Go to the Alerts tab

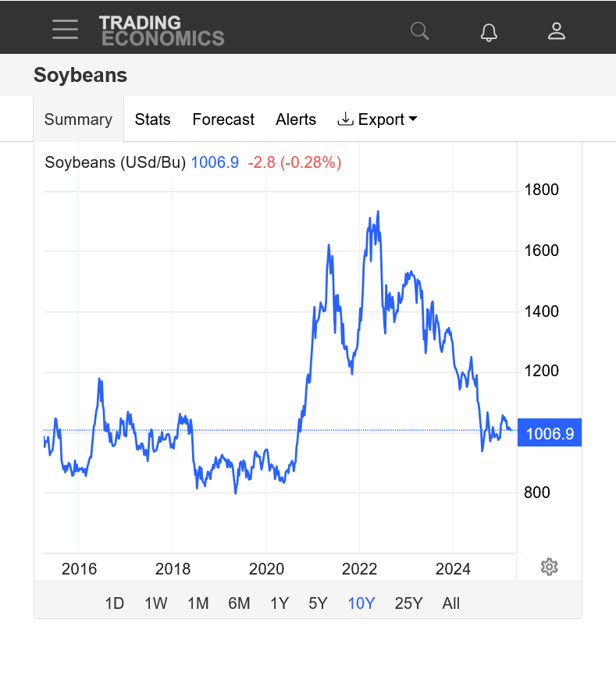pyautogui.click(x=296, y=119)
